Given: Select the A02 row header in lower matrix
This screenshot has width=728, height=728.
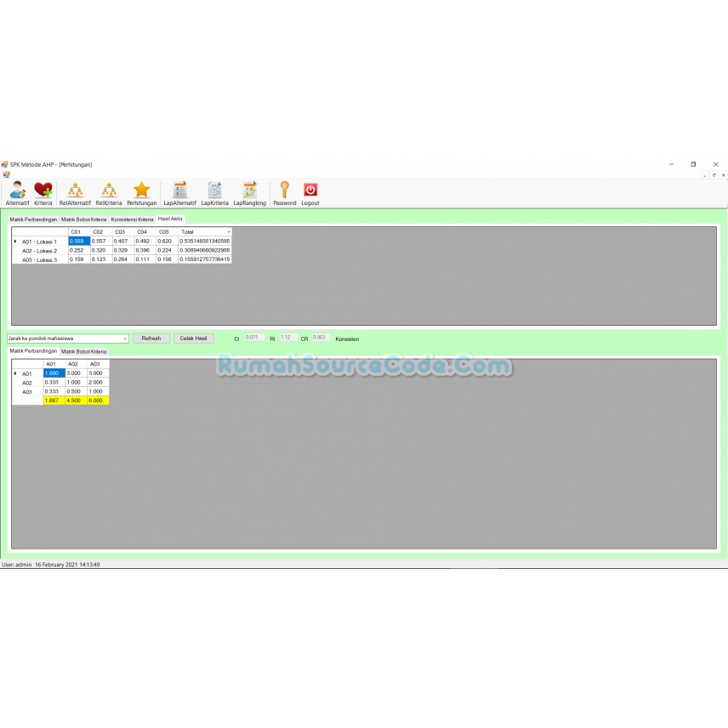Looking at the screenshot, I should (26, 382).
